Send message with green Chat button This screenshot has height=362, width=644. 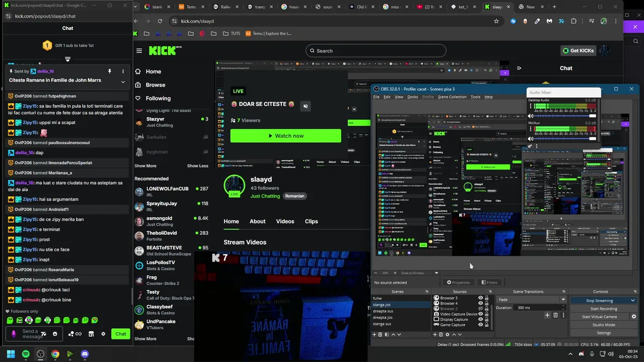(x=121, y=334)
